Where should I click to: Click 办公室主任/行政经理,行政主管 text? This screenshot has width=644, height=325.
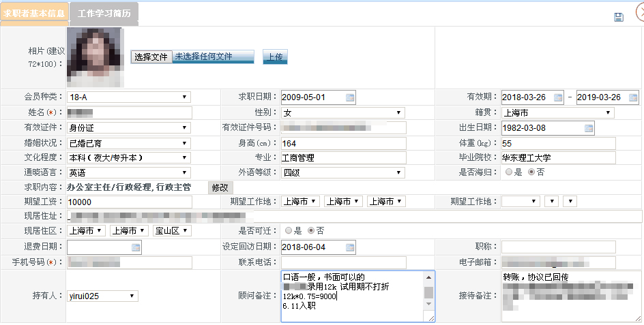coord(129,187)
